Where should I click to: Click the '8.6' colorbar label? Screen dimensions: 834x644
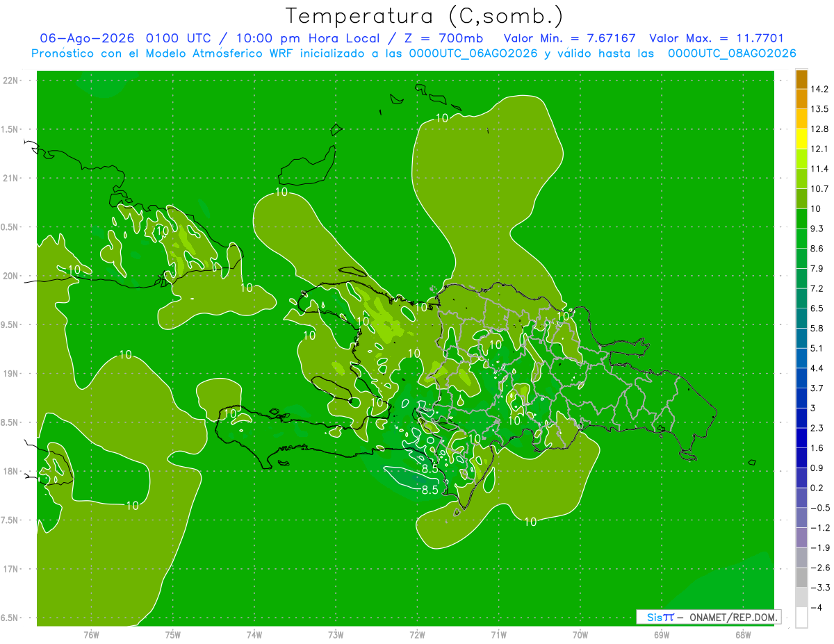[x=817, y=249]
